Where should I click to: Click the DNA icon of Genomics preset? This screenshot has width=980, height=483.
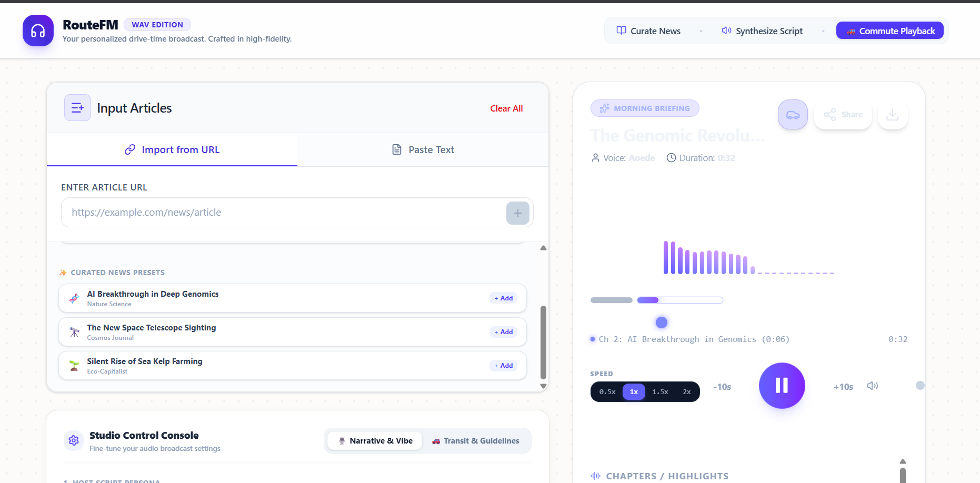pos(74,298)
